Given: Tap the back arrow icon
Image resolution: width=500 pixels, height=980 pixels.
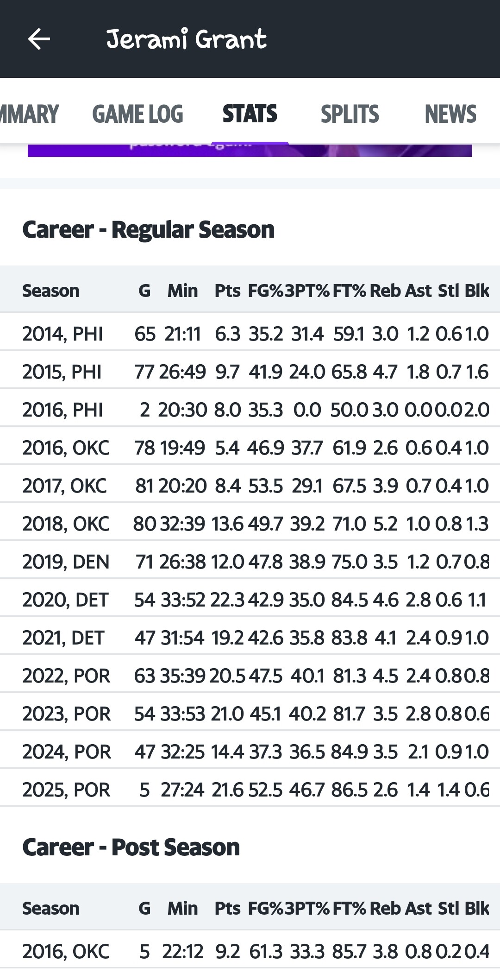Looking at the screenshot, I should (x=39, y=39).
